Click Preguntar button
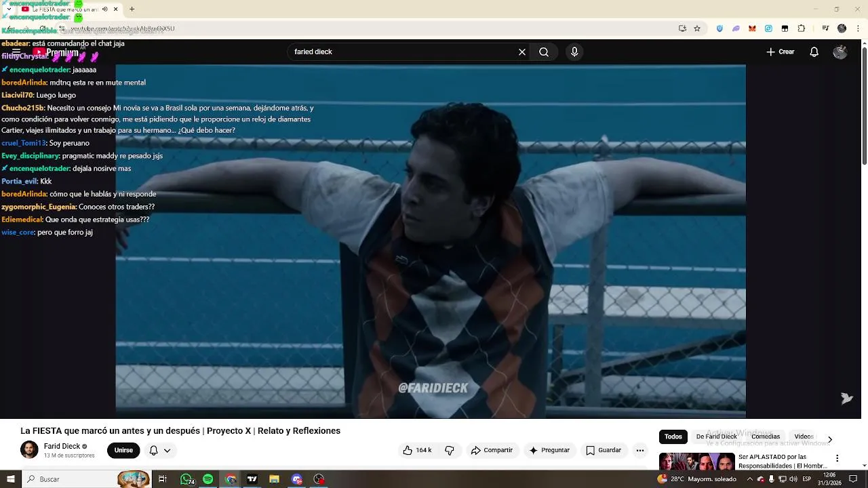Screen dimensions: 868x488 click(x=549, y=450)
